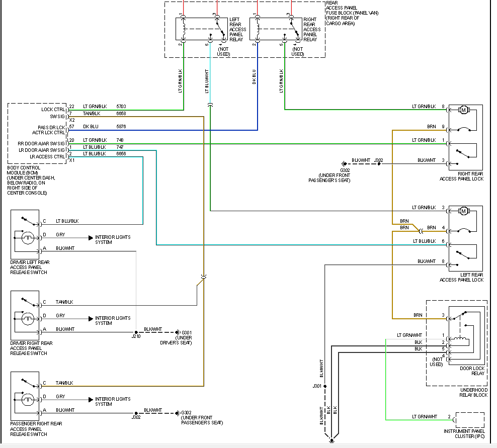Click the Instrument Panel Cluster (IPC) connector box
Viewport: 497px width, 448px height.
coord(469,420)
